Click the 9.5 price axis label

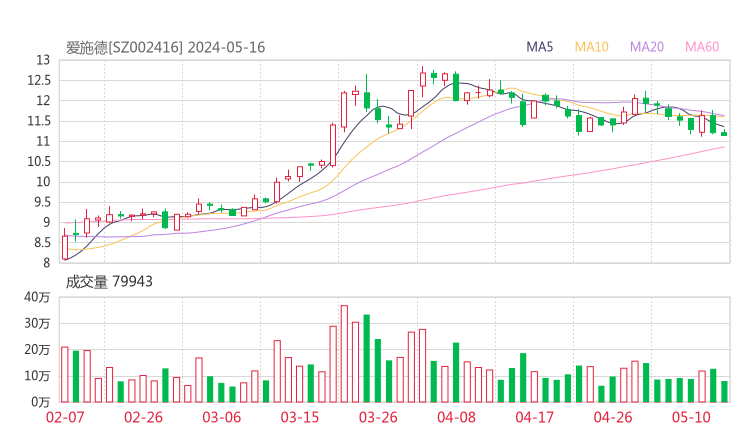click(40, 202)
